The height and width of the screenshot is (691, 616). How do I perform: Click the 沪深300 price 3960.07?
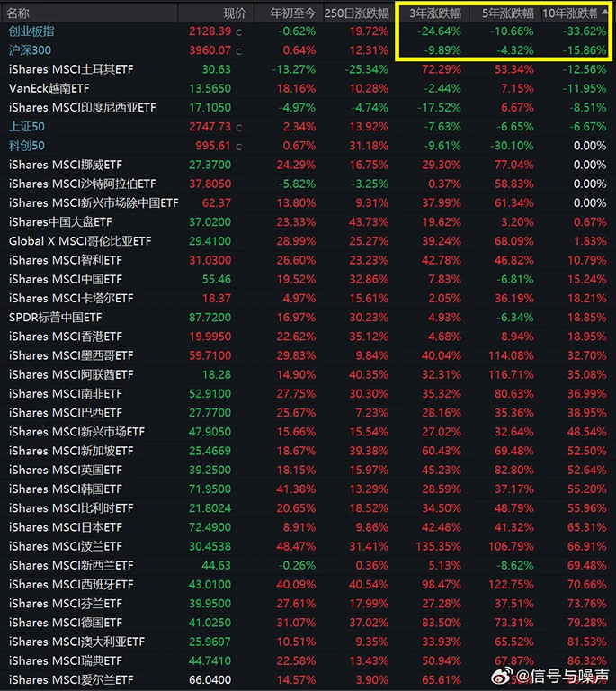pos(210,50)
